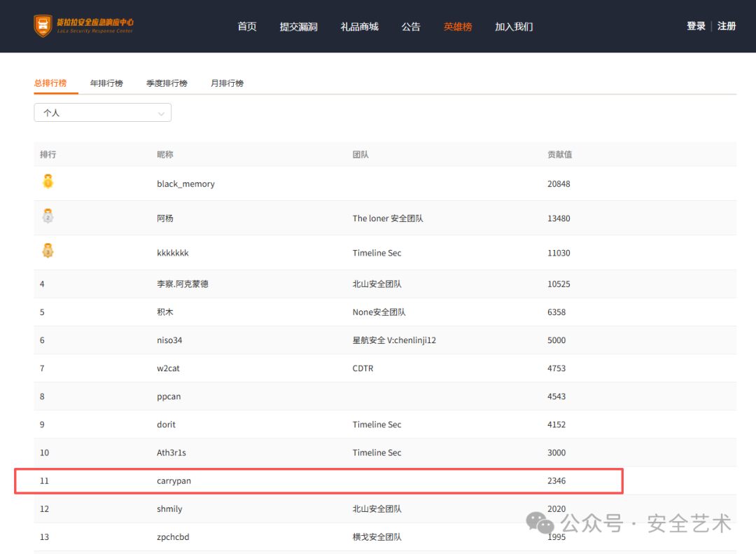The height and width of the screenshot is (554, 756).
Task: Expand the 个人 dropdown arrow
Action: (x=161, y=114)
